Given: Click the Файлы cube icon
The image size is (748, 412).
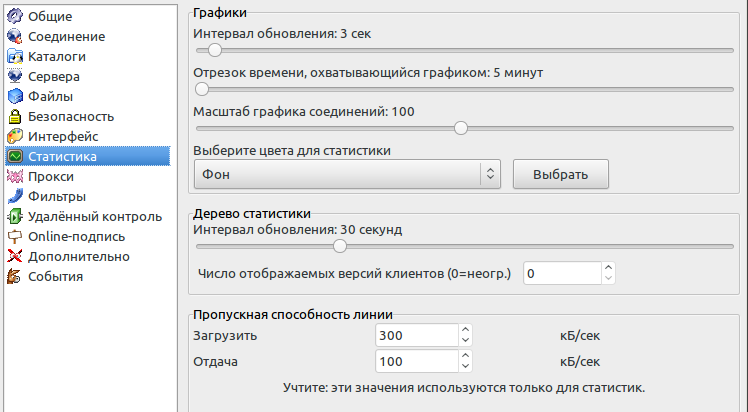Looking at the screenshot, I should (15, 96).
